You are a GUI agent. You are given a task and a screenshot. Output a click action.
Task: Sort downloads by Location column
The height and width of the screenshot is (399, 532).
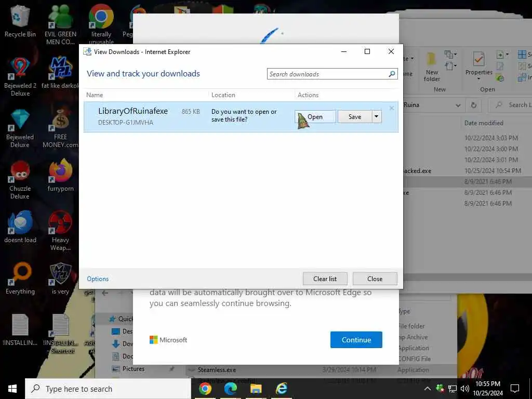tap(223, 95)
